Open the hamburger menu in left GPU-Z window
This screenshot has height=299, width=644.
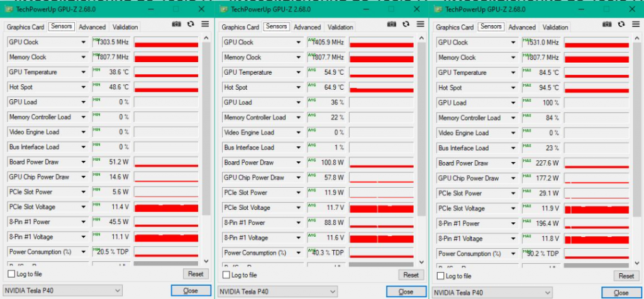[x=205, y=24]
